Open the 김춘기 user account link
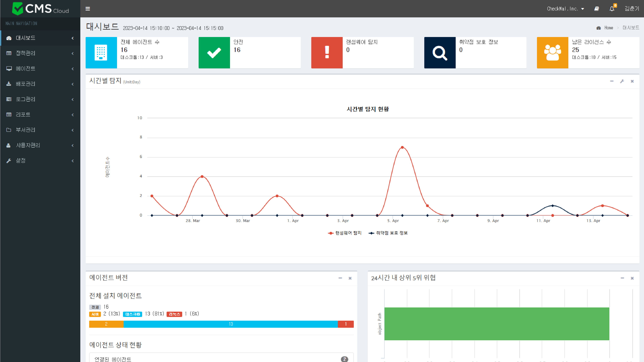644x362 pixels. pyautogui.click(x=631, y=9)
